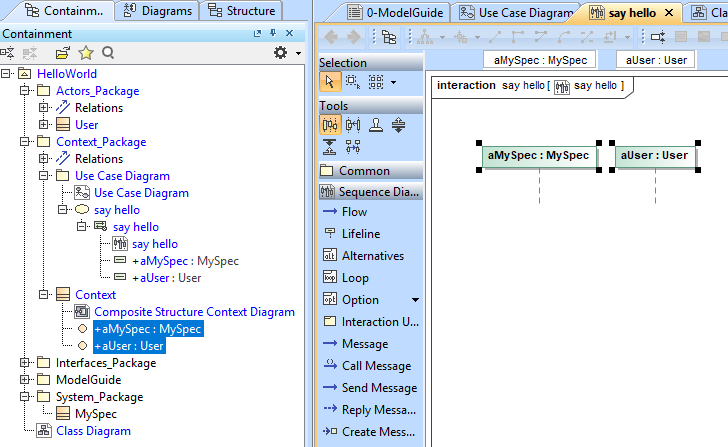This screenshot has height=447, width=728.
Task: Open the selection mode dropdown arrow
Action: click(x=393, y=83)
